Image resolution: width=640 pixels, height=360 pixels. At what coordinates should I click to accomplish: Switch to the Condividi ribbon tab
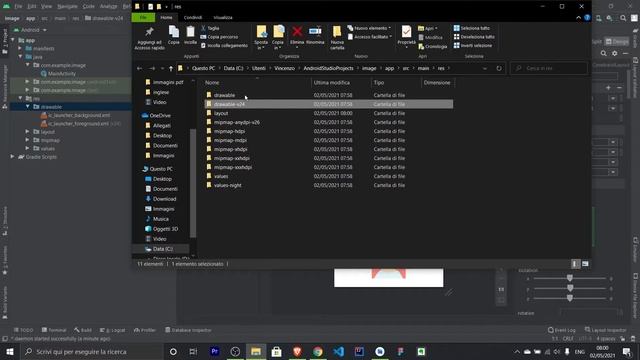pyautogui.click(x=193, y=18)
